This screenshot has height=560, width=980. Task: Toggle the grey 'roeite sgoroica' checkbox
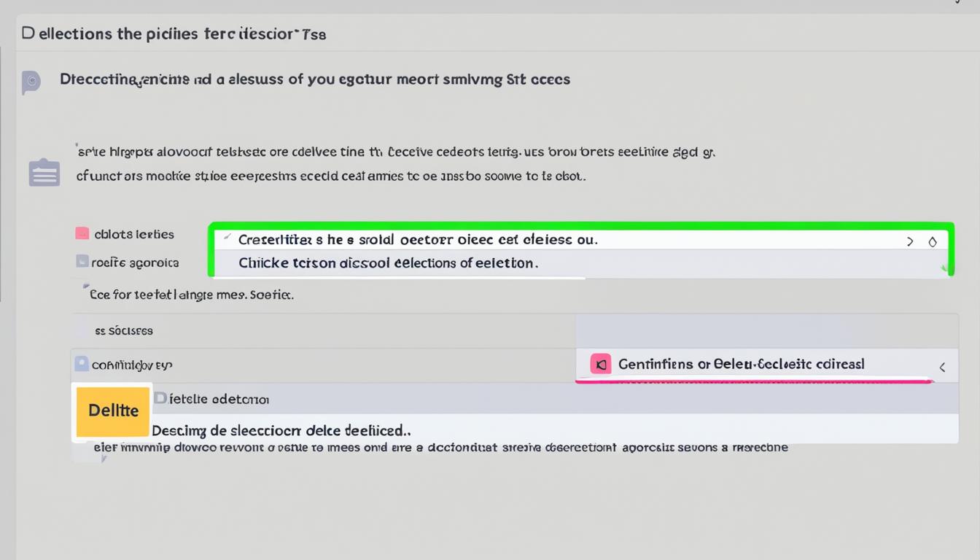coord(82,261)
